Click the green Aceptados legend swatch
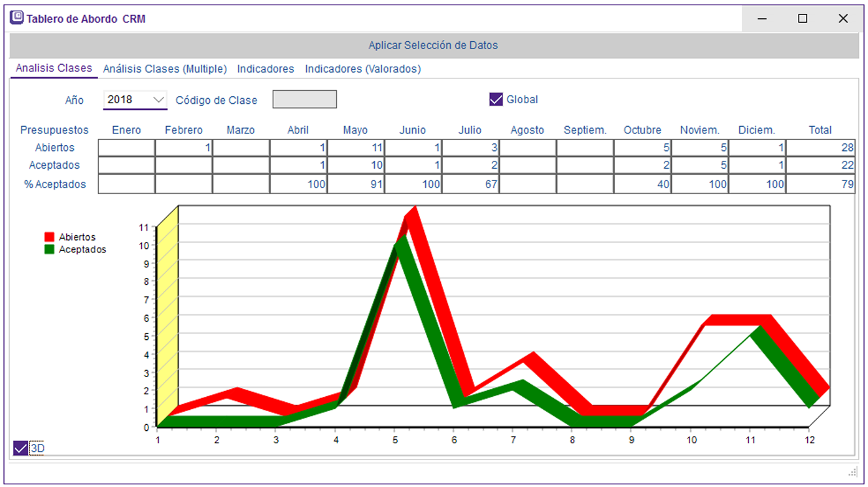The image size is (868, 487). coord(49,250)
